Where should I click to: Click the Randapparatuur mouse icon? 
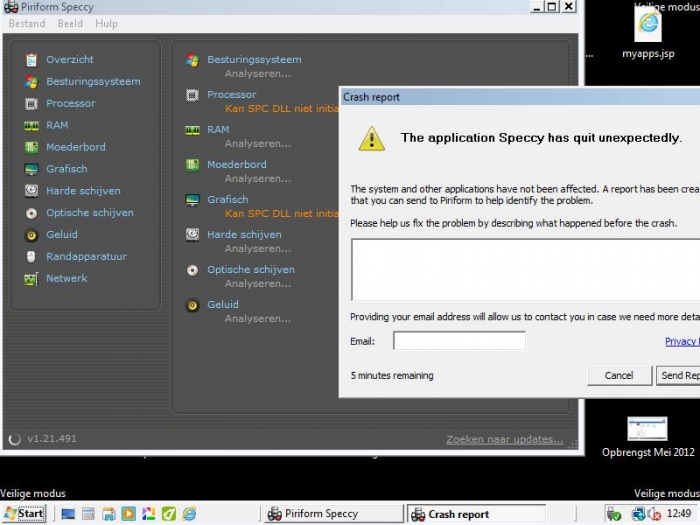pyautogui.click(x=31, y=257)
